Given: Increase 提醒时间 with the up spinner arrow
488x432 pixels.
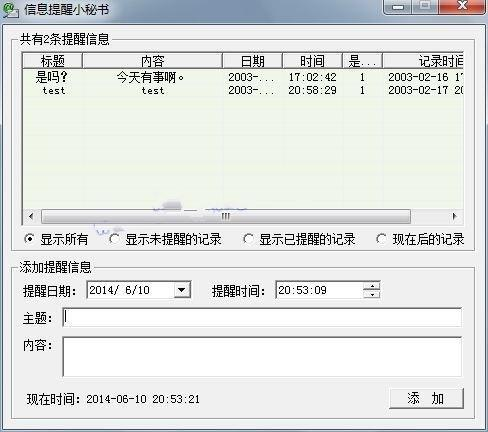Looking at the screenshot, I should (371, 286).
